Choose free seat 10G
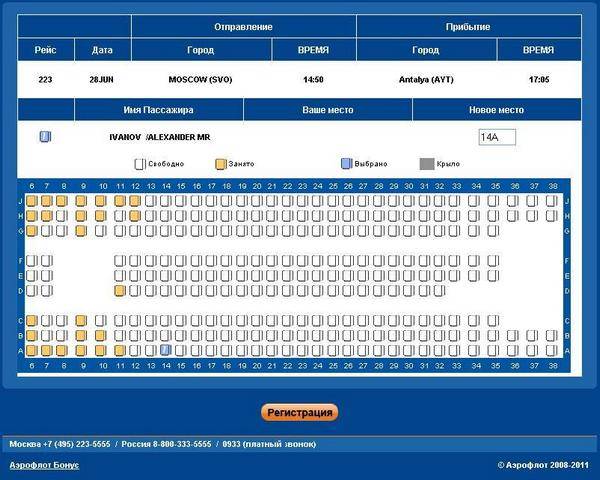 click(x=102, y=230)
